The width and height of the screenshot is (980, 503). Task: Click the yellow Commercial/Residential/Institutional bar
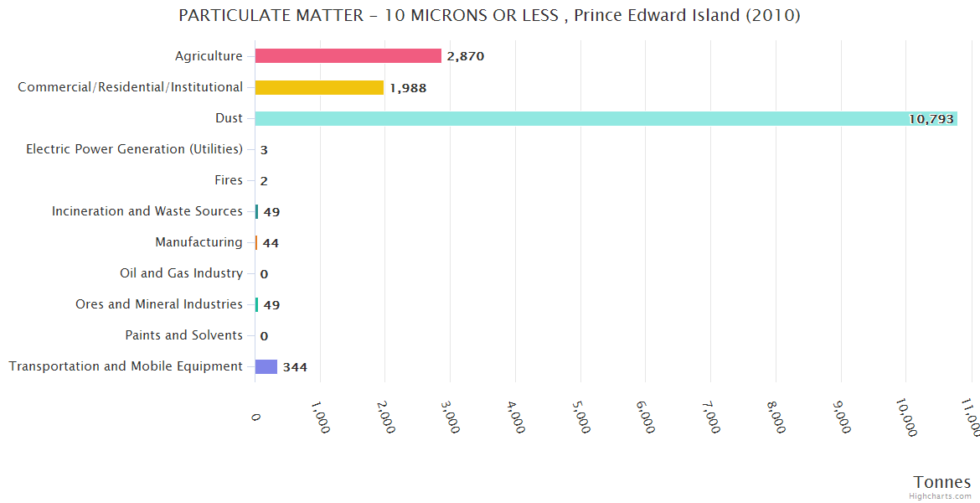319,87
